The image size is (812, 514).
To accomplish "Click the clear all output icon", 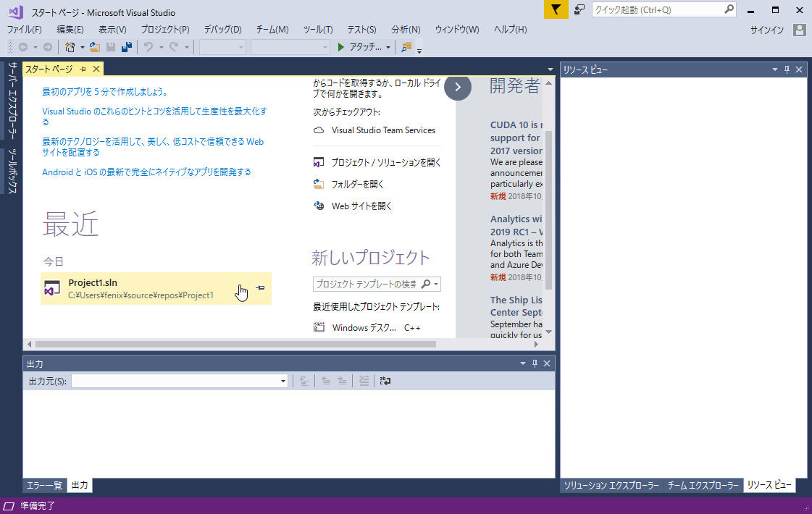I will point(364,381).
